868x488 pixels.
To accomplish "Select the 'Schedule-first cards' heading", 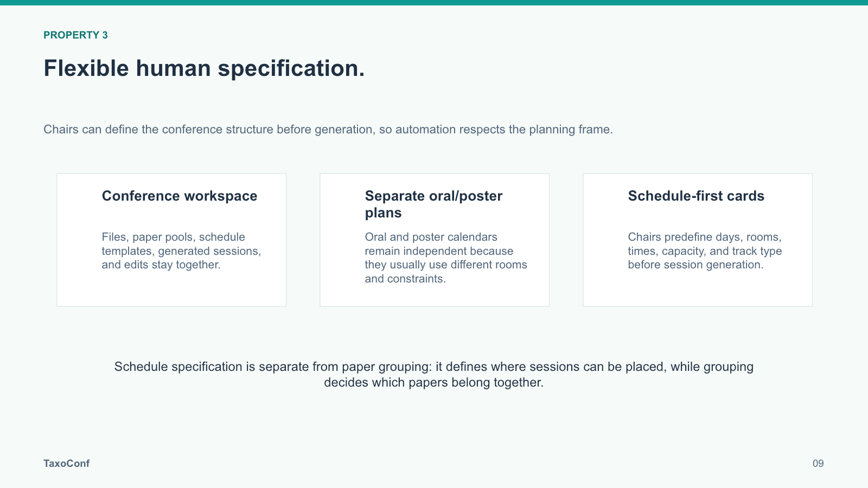I will pos(696,196).
